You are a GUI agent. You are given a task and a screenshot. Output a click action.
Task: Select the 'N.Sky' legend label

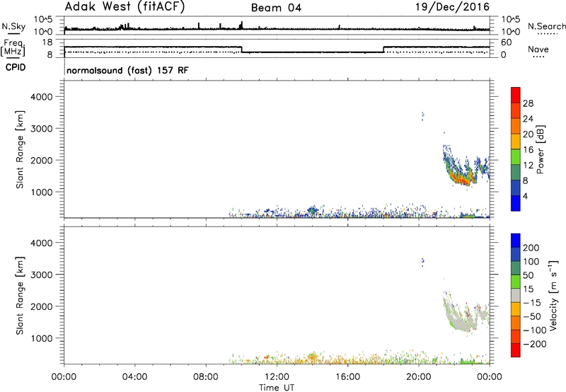[13, 26]
